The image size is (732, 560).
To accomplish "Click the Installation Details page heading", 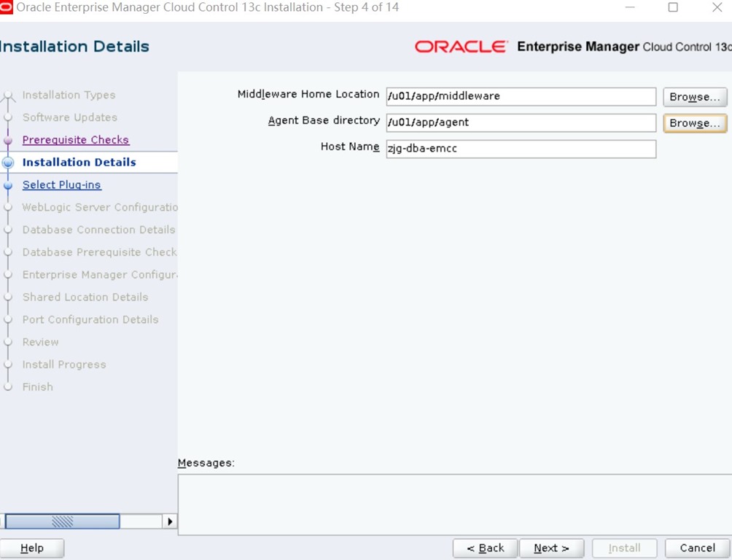I will tap(74, 47).
